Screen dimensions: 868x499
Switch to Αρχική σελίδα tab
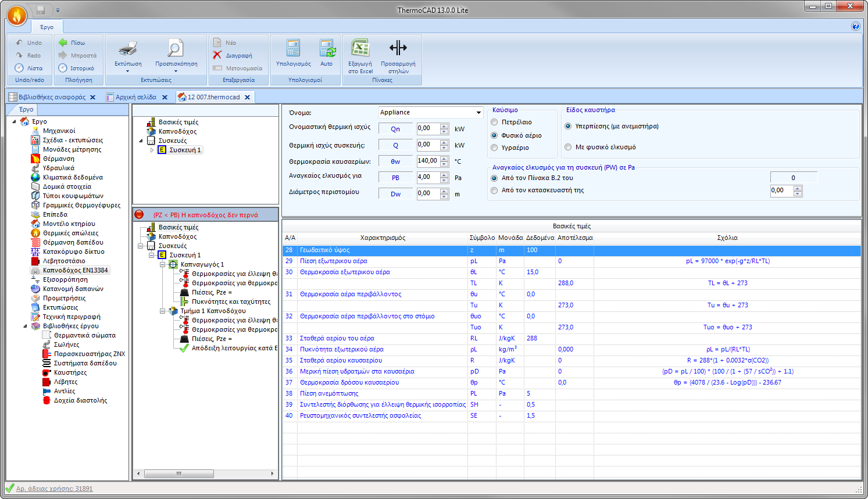click(x=135, y=97)
